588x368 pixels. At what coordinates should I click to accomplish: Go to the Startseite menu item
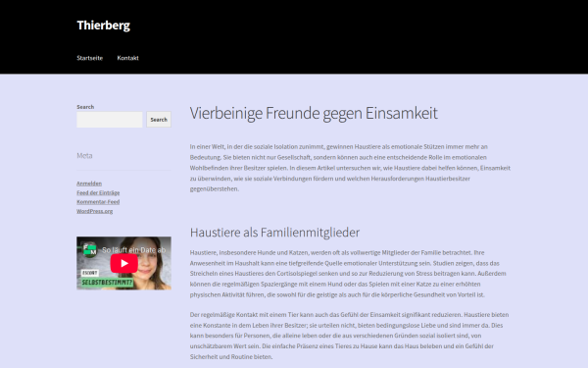pos(89,58)
